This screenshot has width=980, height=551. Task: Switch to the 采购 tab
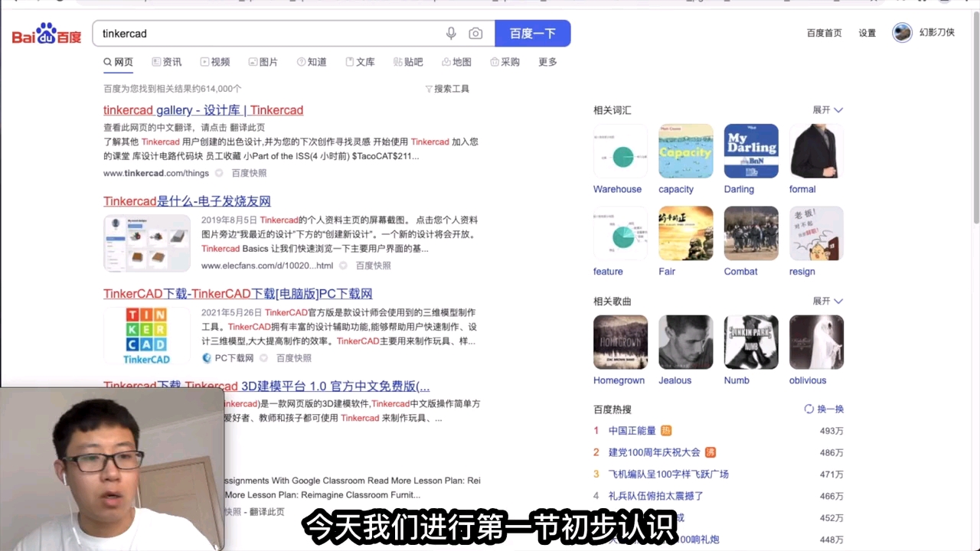coord(505,62)
